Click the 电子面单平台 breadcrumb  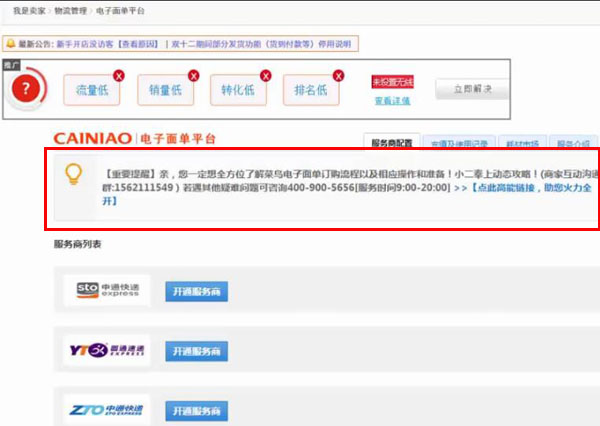[x=121, y=11]
